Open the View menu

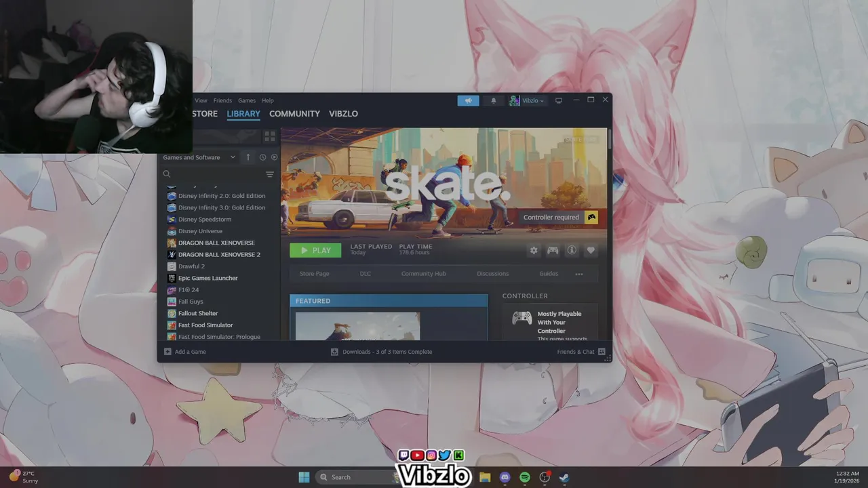pos(201,100)
